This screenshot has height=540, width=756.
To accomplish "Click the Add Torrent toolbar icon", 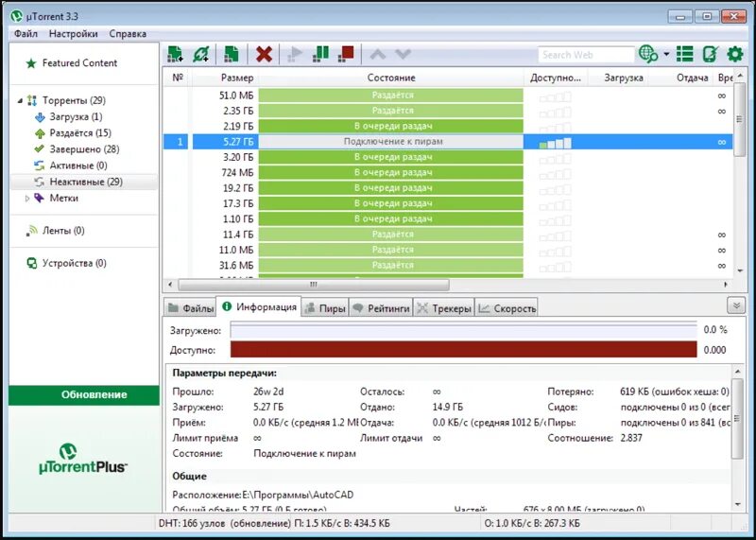I will 175,54.
